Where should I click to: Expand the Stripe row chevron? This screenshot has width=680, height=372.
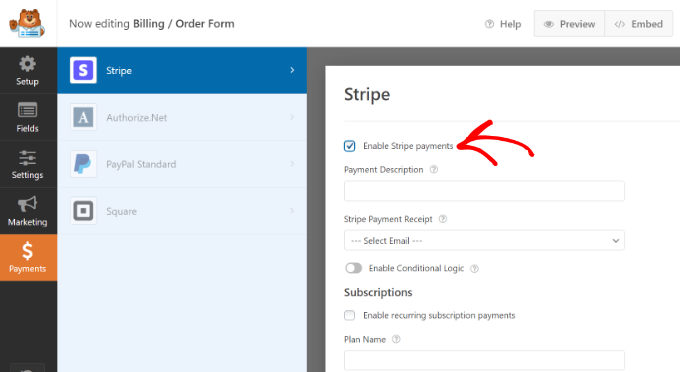tap(292, 70)
